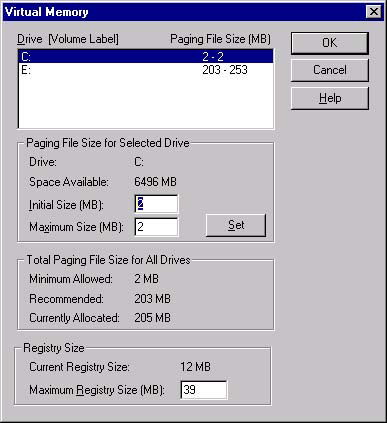This screenshot has height=423, width=387.
Task: Focus the Maximum Size (MB) field
Action: click(x=156, y=227)
